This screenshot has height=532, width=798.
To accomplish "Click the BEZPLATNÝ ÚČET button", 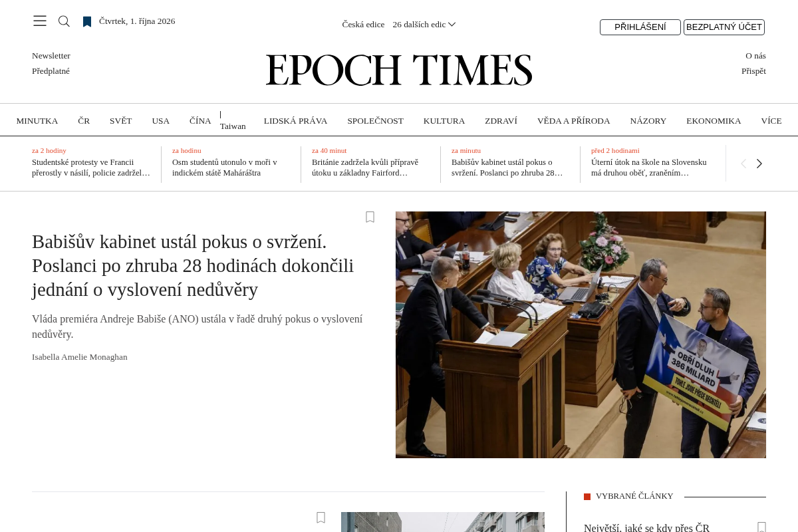I will coord(724,27).
